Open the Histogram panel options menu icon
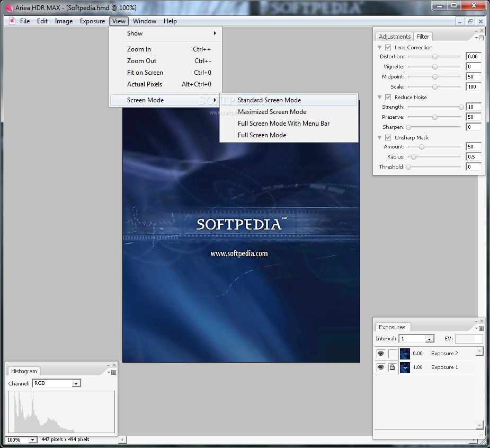Screen dimensions: 490x448 [x=112, y=372]
